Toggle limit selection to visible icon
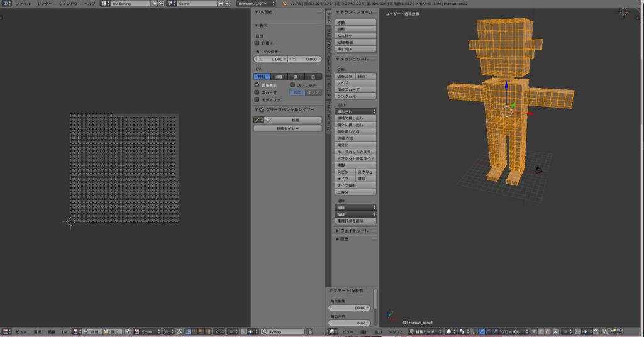 (556, 332)
